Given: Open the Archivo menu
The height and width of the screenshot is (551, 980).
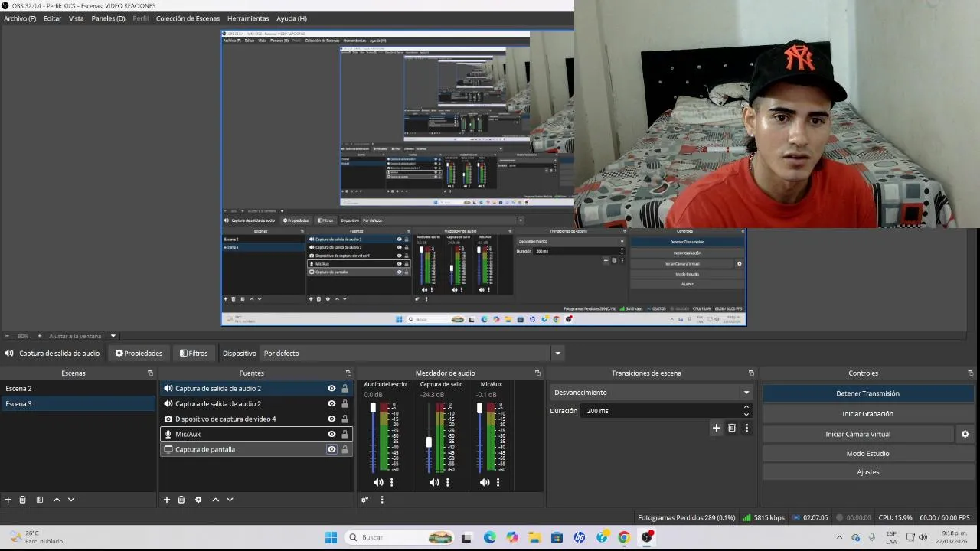Looking at the screenshot, I should (20, 18).
